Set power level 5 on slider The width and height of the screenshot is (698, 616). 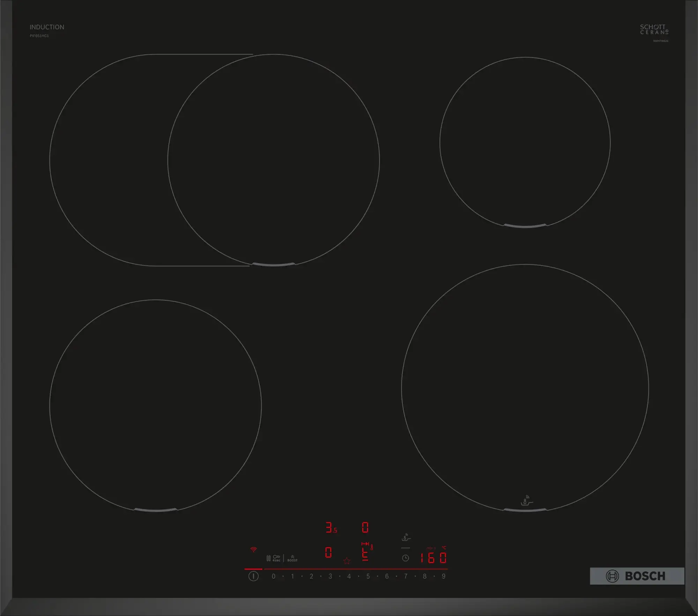point(368,576)
